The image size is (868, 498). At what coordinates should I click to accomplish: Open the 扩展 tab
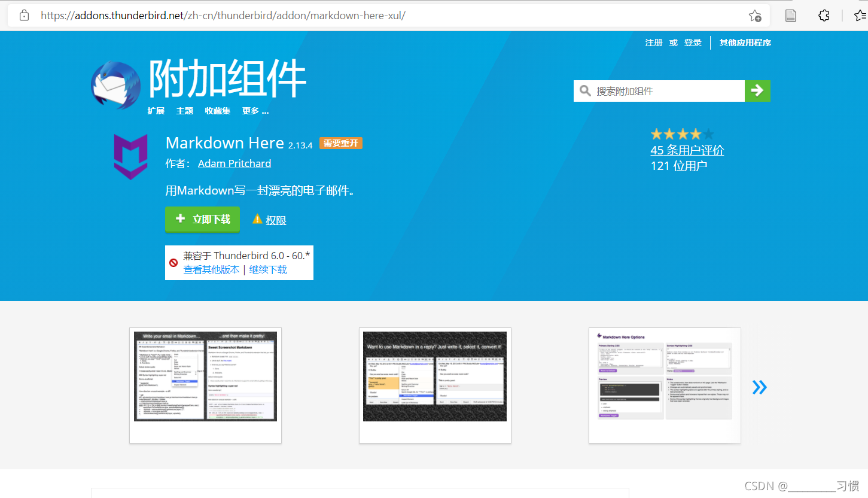tap(156, 111)
